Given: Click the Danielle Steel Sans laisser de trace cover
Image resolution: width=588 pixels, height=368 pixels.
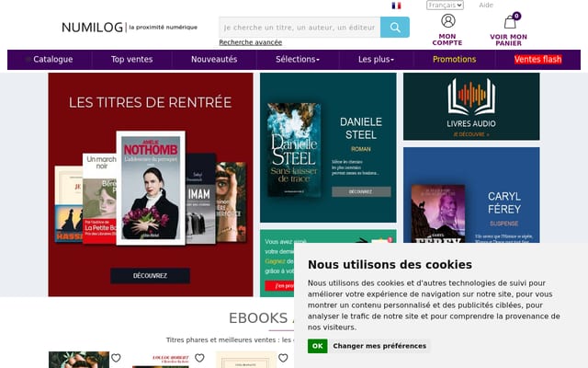Looking at the screenshot, I should point(295,150).
